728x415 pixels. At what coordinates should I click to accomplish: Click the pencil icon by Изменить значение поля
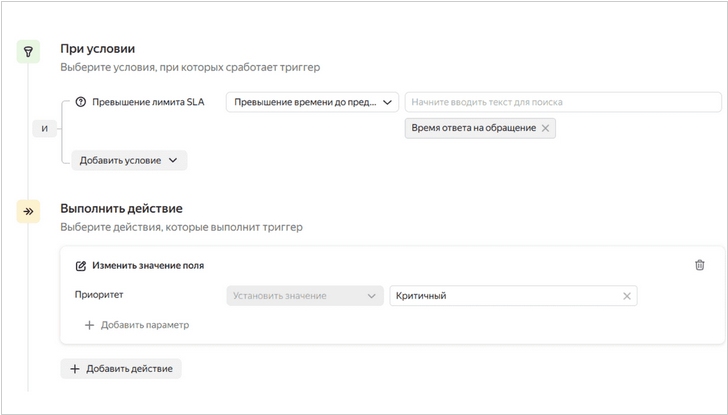[x=81, y=266]
